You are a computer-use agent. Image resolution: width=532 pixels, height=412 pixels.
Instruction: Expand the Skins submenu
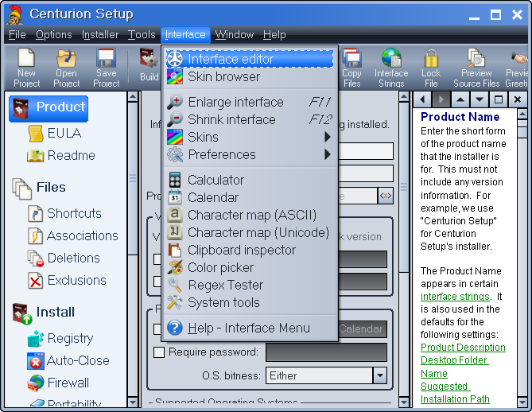coord(250,137)
